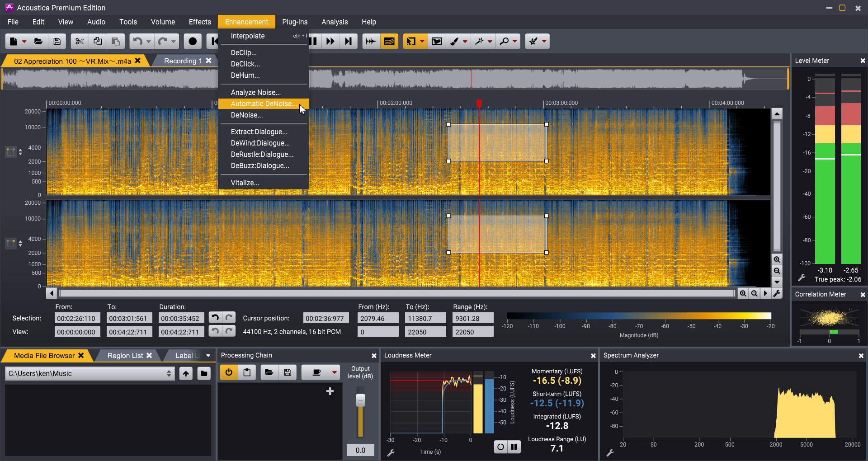The image size is (868, 461).
Task: Toggle the Processing Chain power button
Action: tap(229, 372)
